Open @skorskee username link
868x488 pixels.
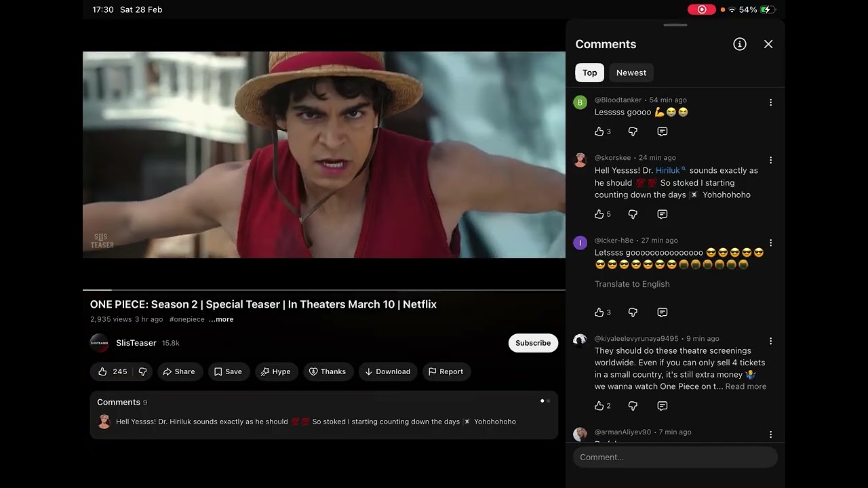tap(613, 157)
